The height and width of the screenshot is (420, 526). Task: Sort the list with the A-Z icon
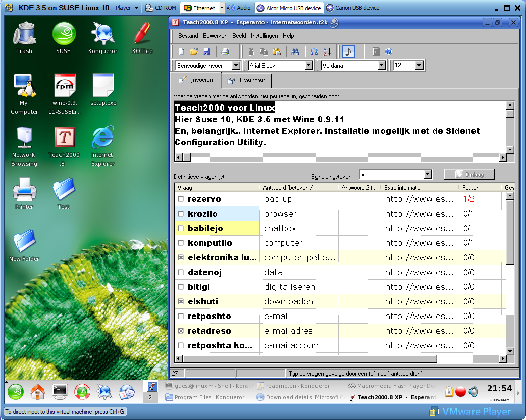327,51
